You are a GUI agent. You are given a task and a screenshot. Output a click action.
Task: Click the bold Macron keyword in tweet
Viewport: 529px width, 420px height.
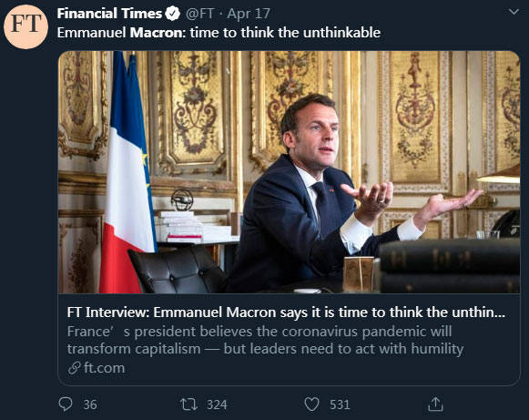[x=158, y=33]
